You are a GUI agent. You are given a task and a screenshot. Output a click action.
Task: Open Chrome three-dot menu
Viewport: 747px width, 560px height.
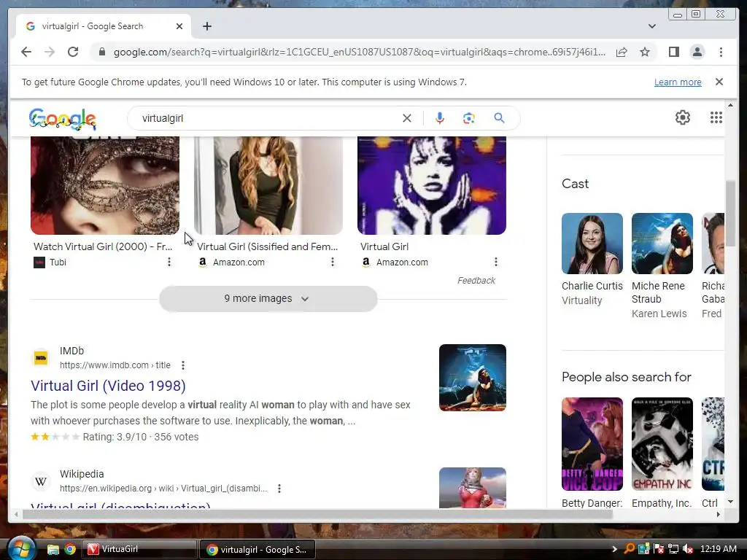721,52
